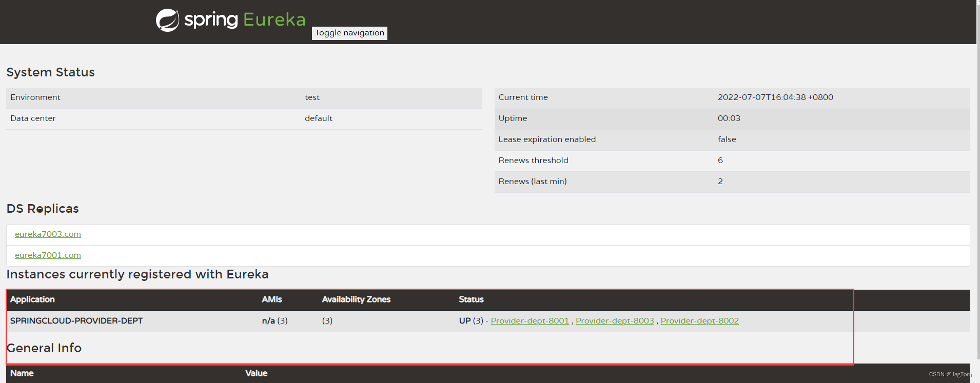Click the System Status heading
Screen dimensions: 980x383
tap(50, 72)
